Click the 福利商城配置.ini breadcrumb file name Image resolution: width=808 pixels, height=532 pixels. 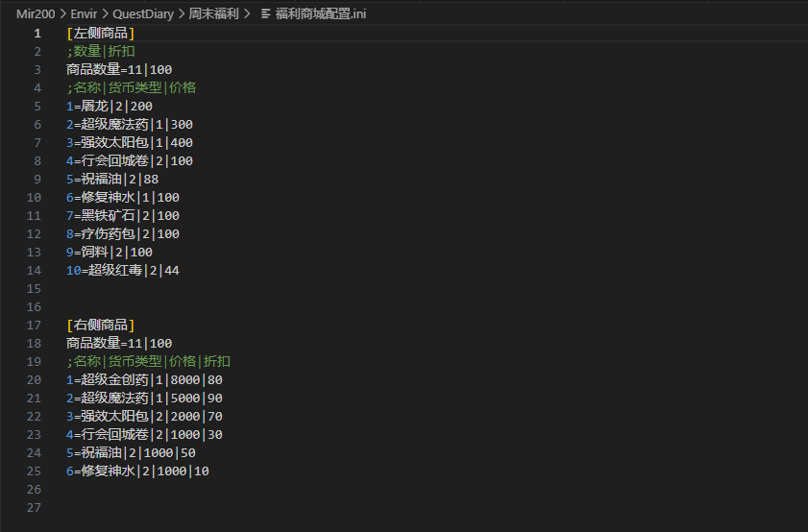point(322,13)
